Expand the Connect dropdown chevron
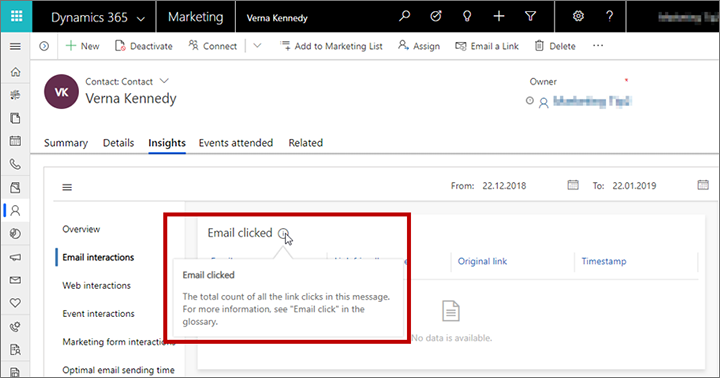This screenshot has width=720, height=378. click(x=257, y=46)
